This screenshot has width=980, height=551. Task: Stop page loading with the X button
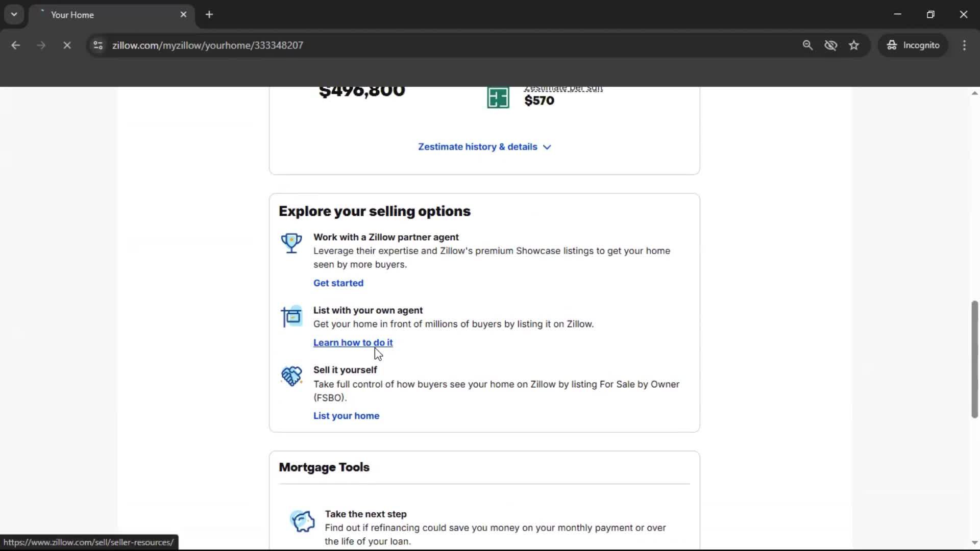click(x=67, y=45)
